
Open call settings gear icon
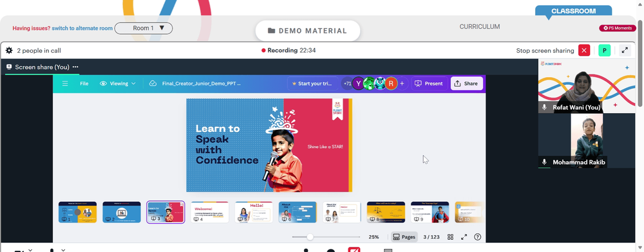[x=9, y=50]
